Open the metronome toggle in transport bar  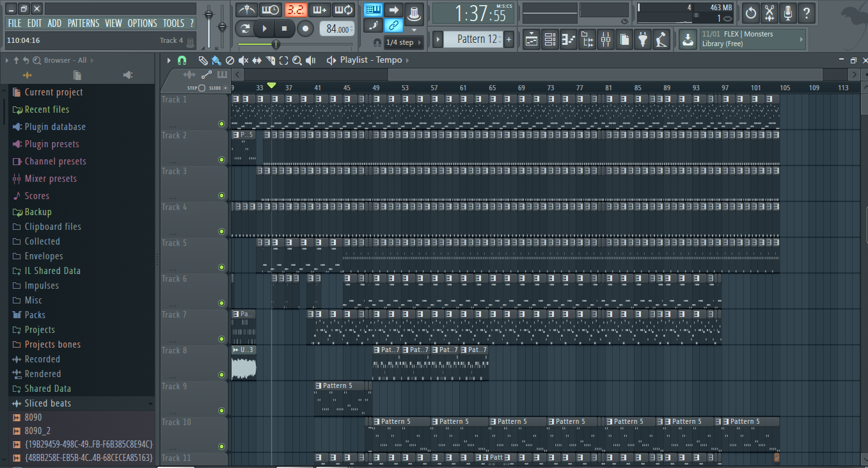[x=246, y=10]
